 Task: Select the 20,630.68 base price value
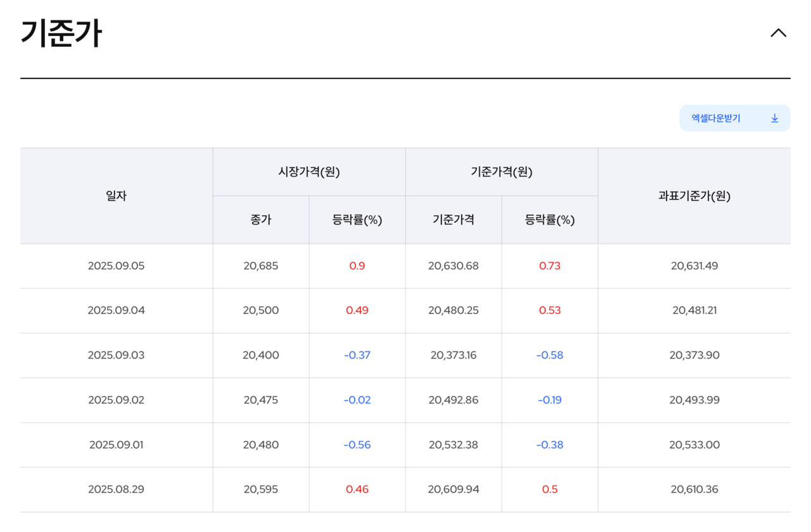pyautogui.click(x=453, y=266)
